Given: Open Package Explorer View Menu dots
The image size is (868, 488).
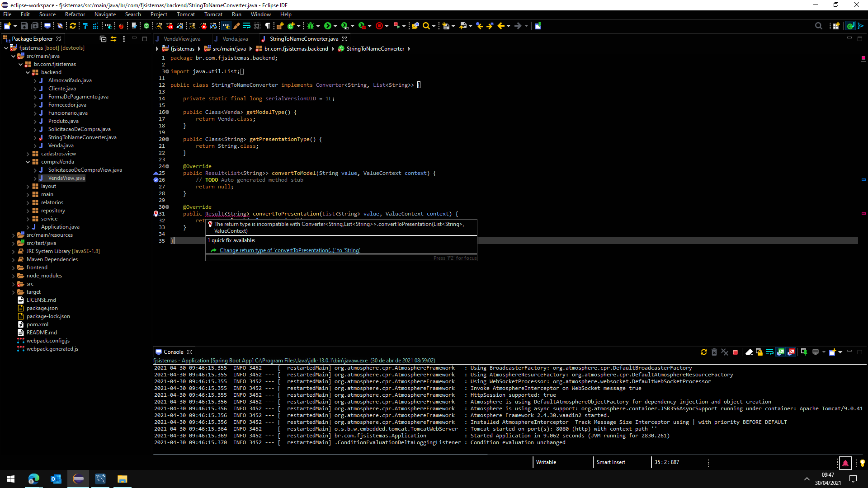Looking at the screenshot, I should pos(124,39).
